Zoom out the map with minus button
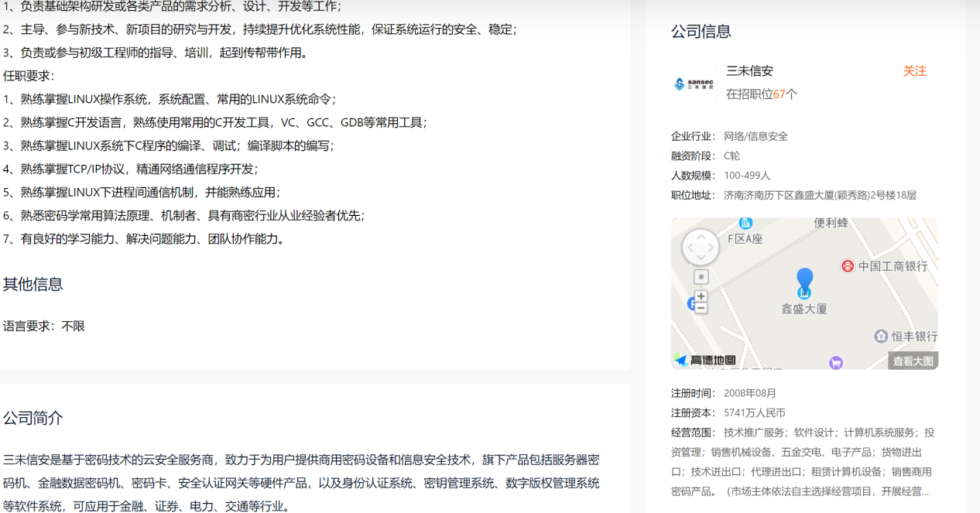980x513 pixels. coord(701,308)
